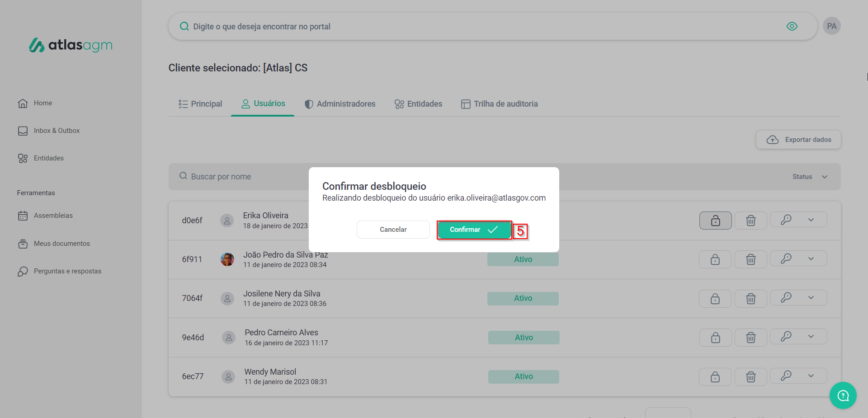The width and height of the screenshot is (868, 418).
Task: Click Exportar dados button
Action: pyautogui.click(x=798, y=140)
